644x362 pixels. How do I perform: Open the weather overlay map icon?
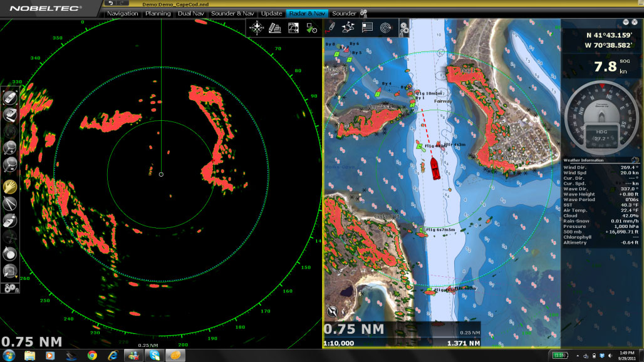click(x=293, y=28)
